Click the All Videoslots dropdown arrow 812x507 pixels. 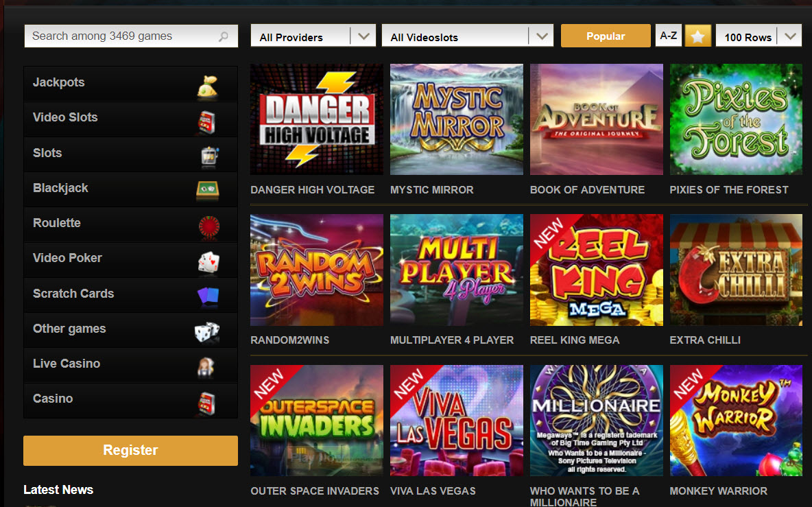542,36
